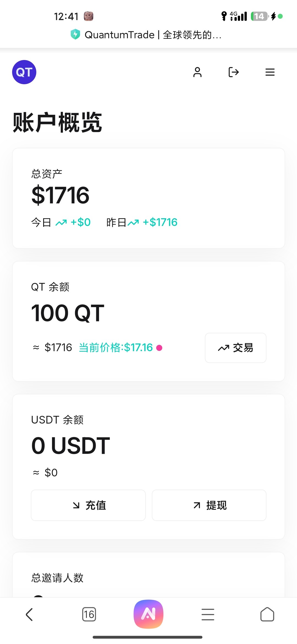This screenshot has width=297, height=644.
Task: Tap yesterday's +$1716 gain text
Action: point(160,222)
